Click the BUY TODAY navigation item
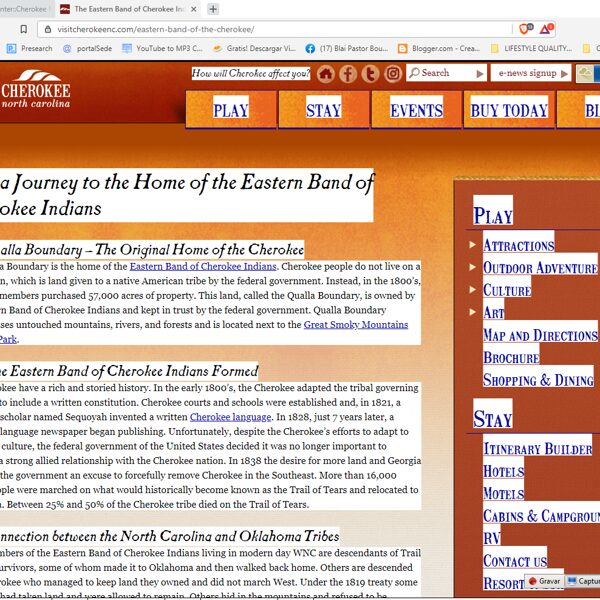 coord(509,110)
